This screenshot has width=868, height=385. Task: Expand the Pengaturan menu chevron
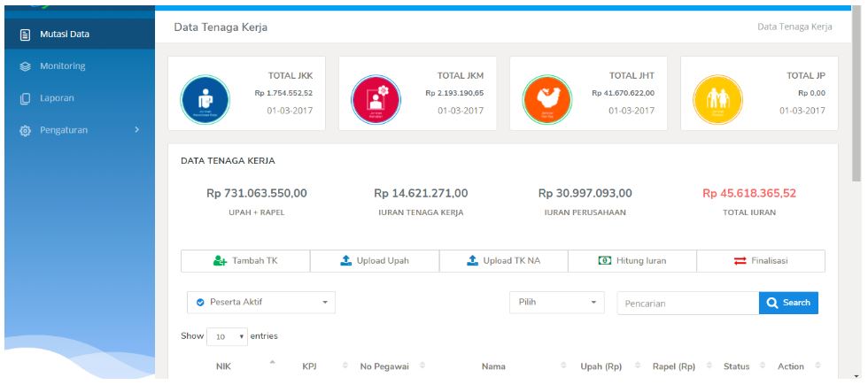pos(136,130)
